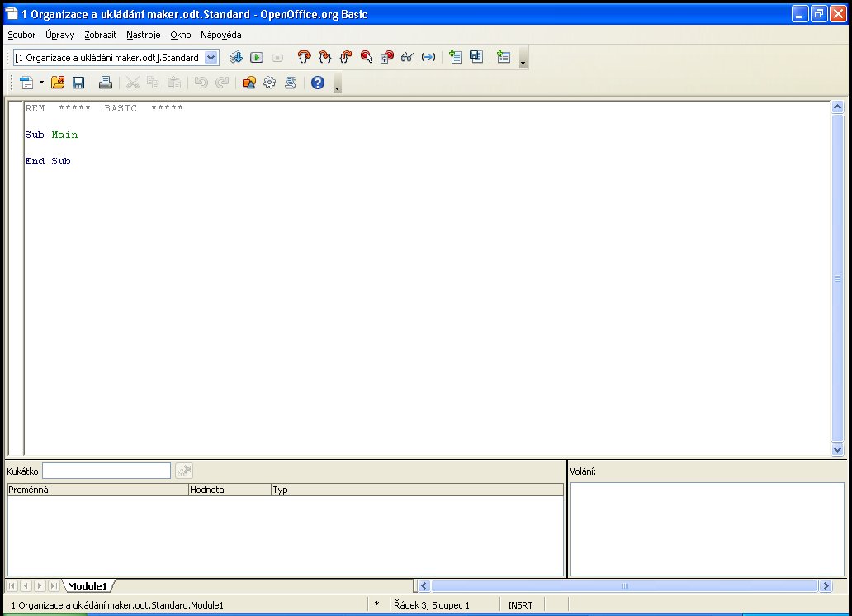Toggle a breakpoint with the breakpoint icon
852x616 pixels.
(367, 57)
